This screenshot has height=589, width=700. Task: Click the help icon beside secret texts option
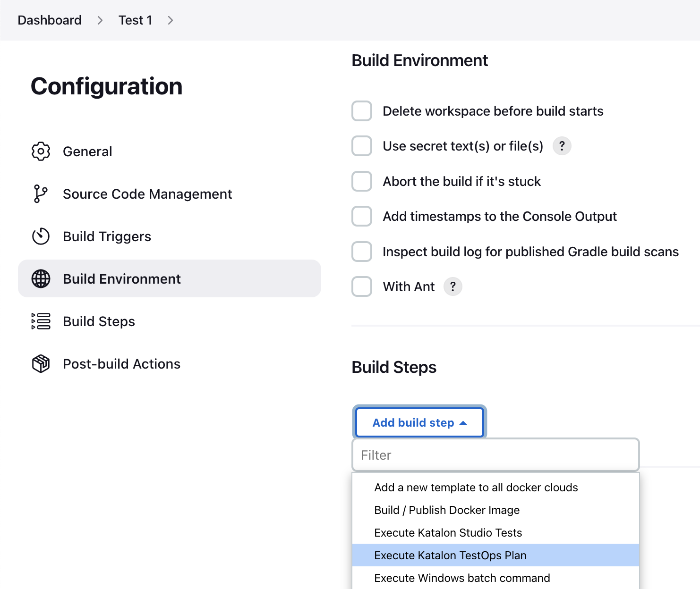562,146
